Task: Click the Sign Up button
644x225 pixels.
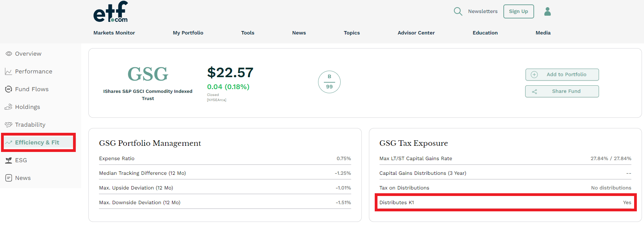Action: click(x=519, y=11)
